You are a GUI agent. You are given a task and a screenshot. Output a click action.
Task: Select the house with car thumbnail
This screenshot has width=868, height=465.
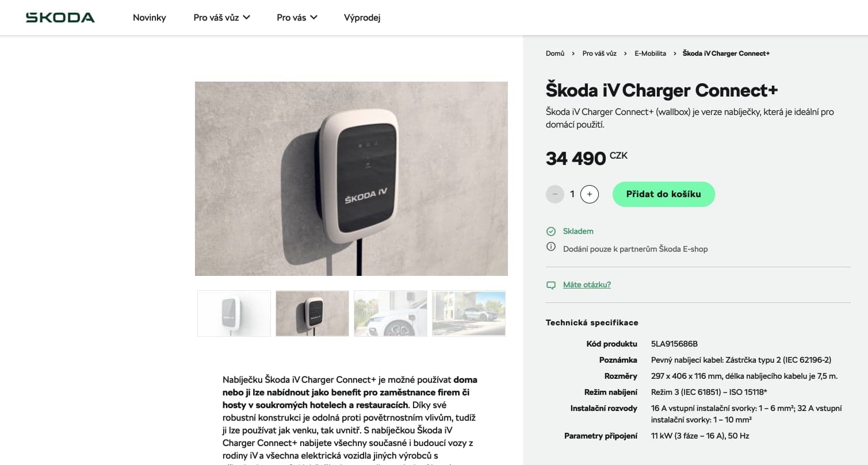469,313
